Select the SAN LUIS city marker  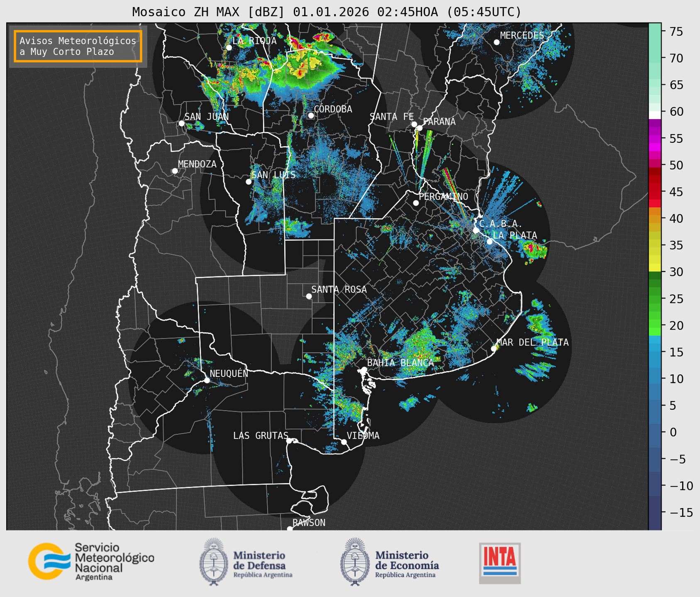(x=249, y=182)
